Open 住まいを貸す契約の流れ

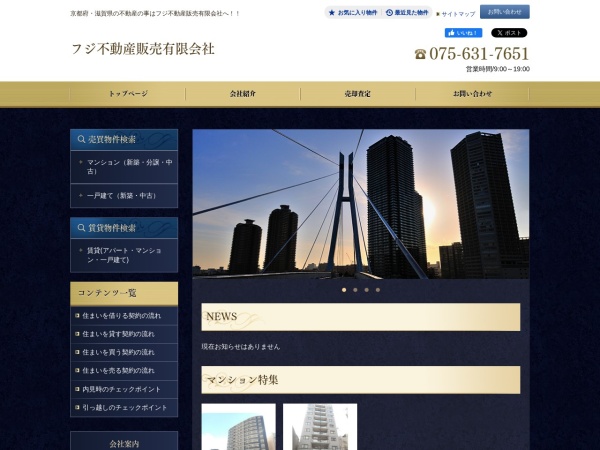[x=124, y=334]
